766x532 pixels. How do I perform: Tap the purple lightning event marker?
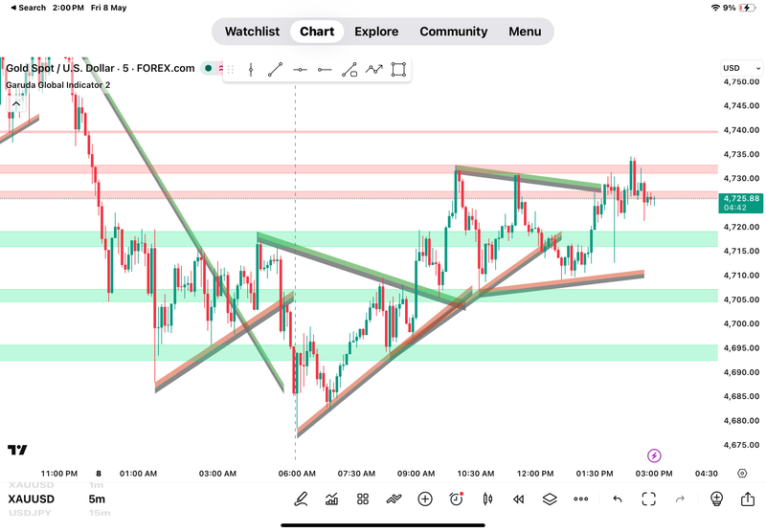[x=654, y=455]
